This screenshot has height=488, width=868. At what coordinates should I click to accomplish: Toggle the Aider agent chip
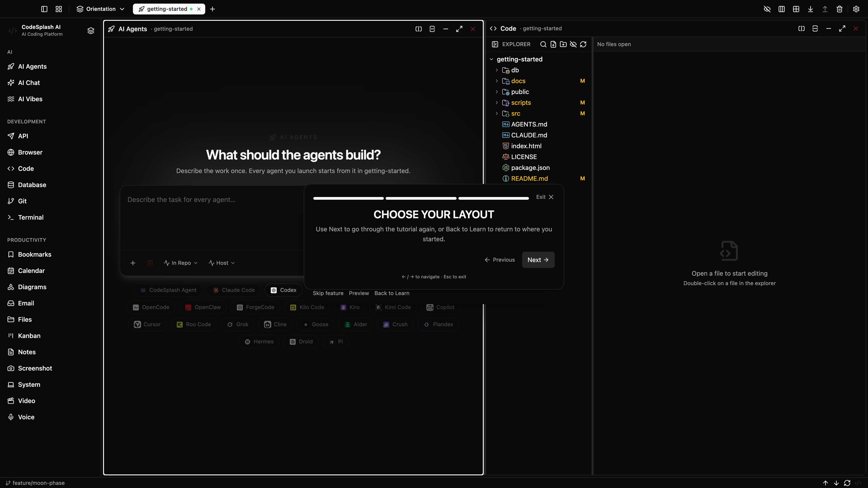tap(356, 324)
